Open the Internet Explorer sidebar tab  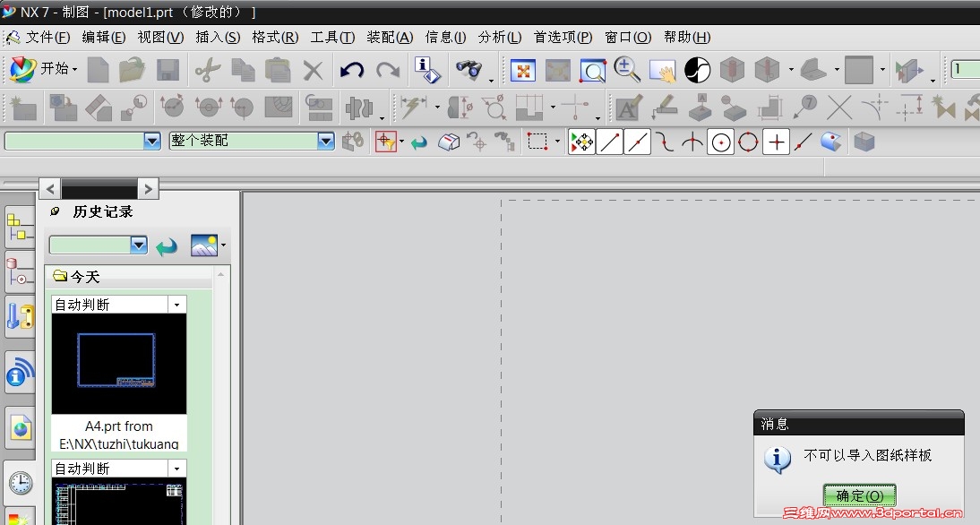20,428
